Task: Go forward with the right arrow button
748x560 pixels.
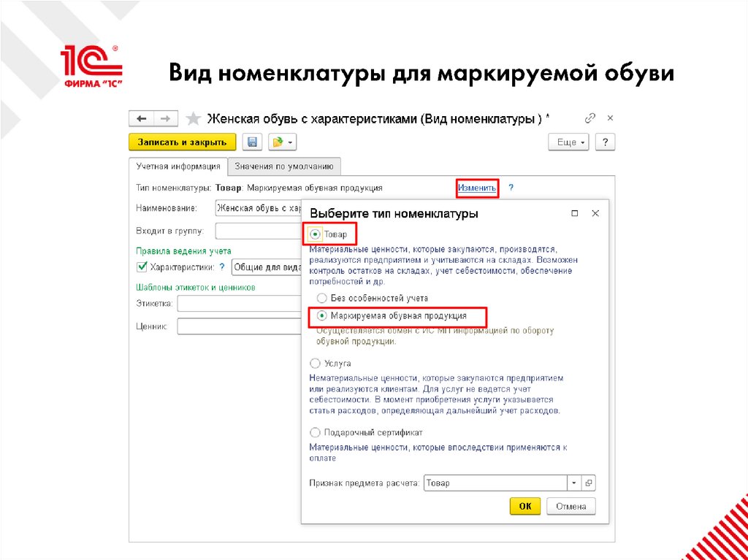Action: [x=166, y=119]
